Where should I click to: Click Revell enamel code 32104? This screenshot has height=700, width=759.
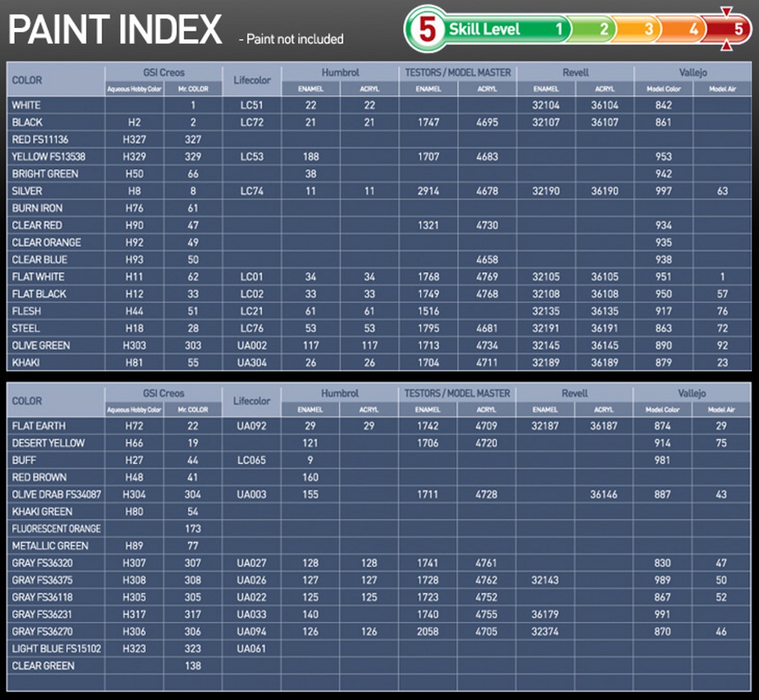click(546, 105)
